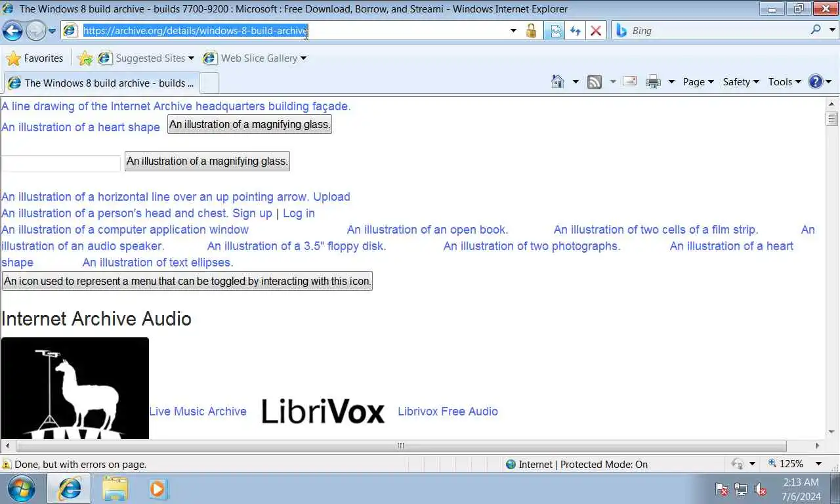Click the Refresh page icon
840x504 pixels.
point(576,31)
